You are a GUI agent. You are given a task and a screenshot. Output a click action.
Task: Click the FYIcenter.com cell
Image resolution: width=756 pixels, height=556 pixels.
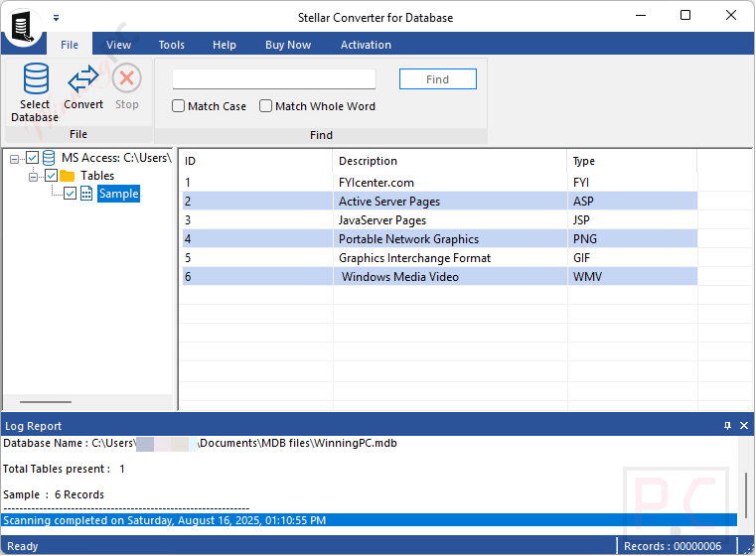coord(450,183)
